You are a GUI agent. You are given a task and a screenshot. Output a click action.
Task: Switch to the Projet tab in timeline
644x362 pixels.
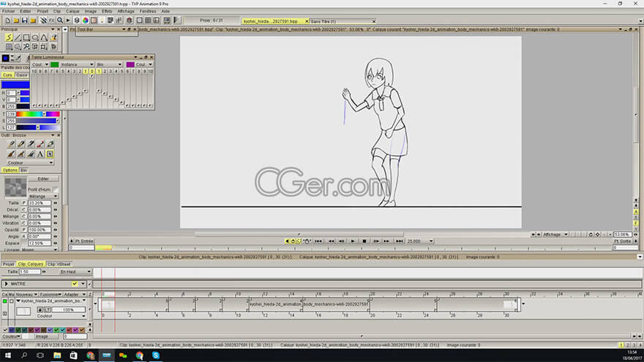pyautogui.click(x=8, y=264)
